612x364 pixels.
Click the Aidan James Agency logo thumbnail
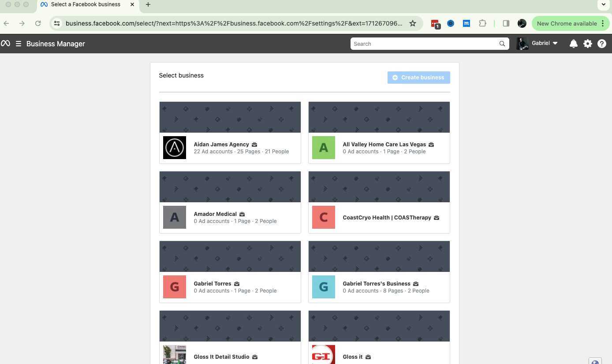tap(175, 148)
